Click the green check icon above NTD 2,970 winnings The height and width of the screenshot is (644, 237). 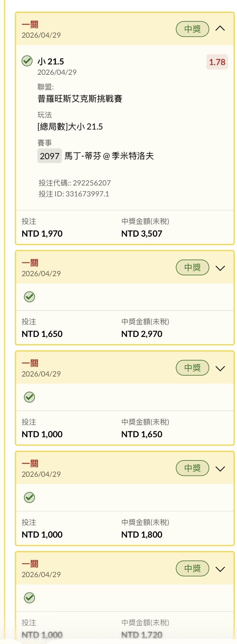coord(30,297)
